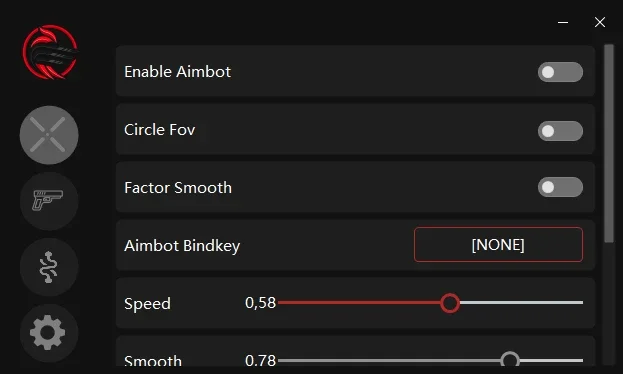Close the window with the X icon
The width and height of the screenshot is (623, 374).
(x=600, y=22)
